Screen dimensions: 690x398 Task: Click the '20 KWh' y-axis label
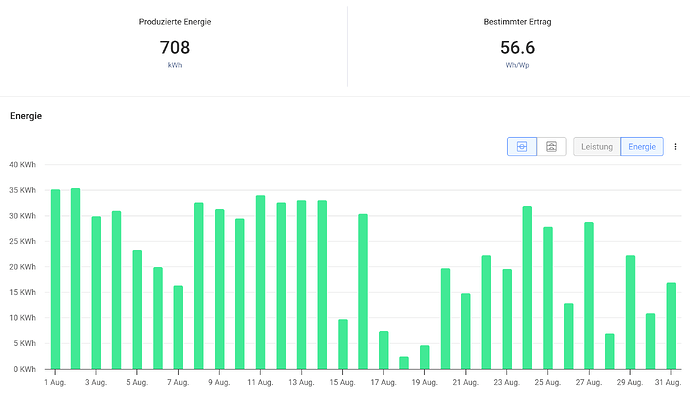(x=22, y=267)
